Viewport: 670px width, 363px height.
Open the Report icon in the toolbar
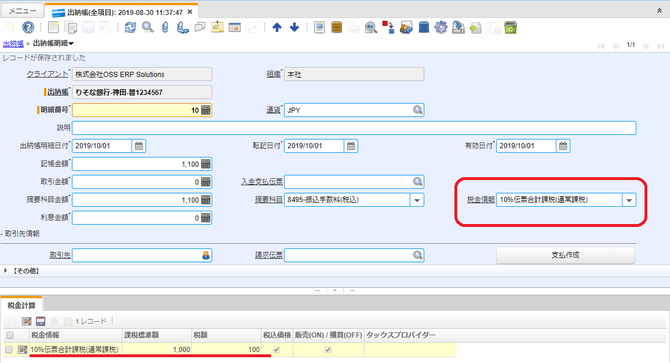pyautogui.click(x=319, y=28)
